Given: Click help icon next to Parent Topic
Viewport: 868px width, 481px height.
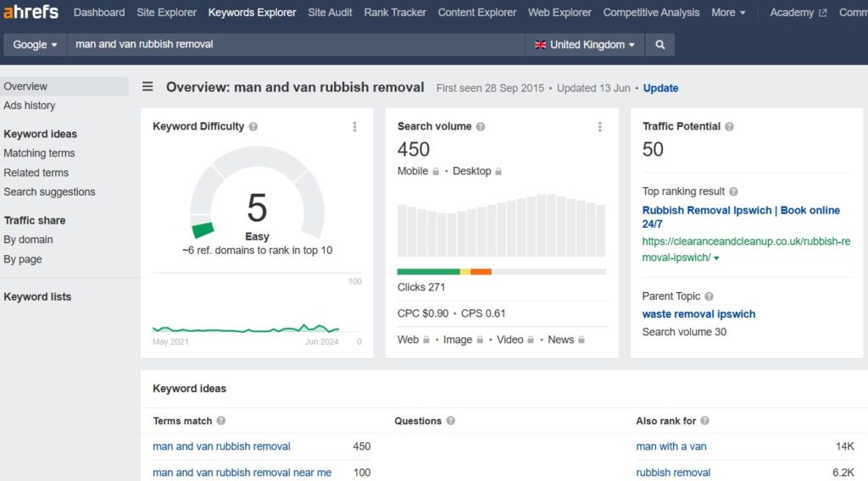Looking at the screenshot, I should coord(709,296).
